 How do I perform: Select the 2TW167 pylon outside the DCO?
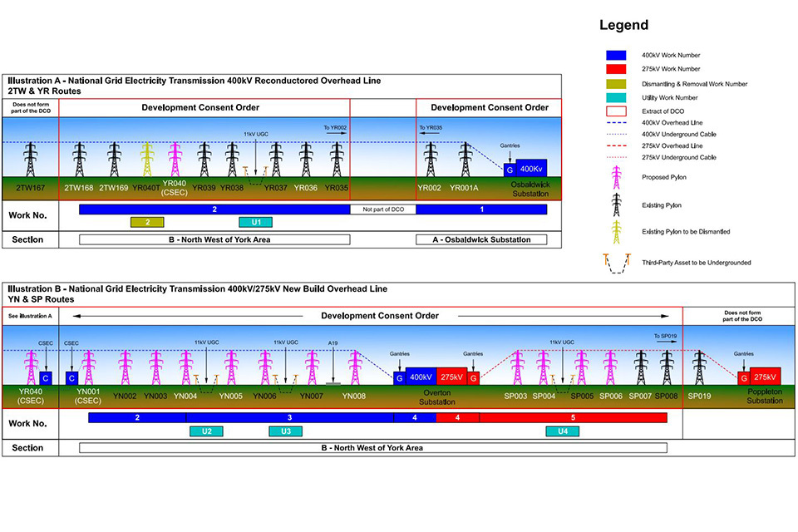click(30, 159)
